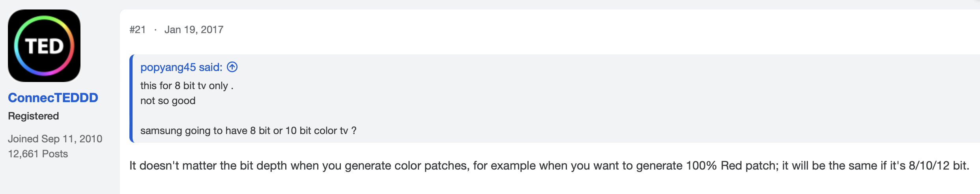Screen dimensions: 980x194
Task: Click the Joined Sep 11, 2010 text
Action: [55, 139]
